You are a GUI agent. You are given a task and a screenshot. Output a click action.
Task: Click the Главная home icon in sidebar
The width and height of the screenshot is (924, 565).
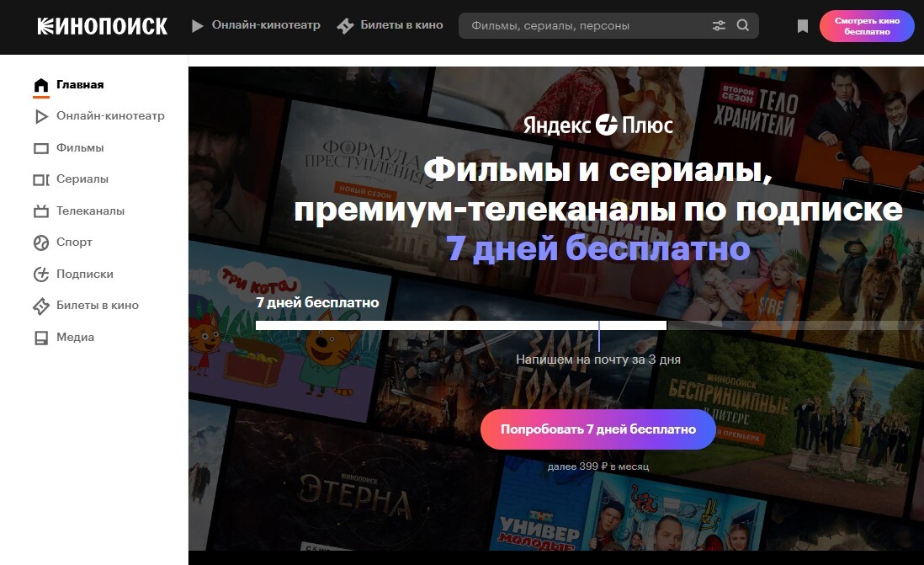pyautogui.click(x=40, y=86)
